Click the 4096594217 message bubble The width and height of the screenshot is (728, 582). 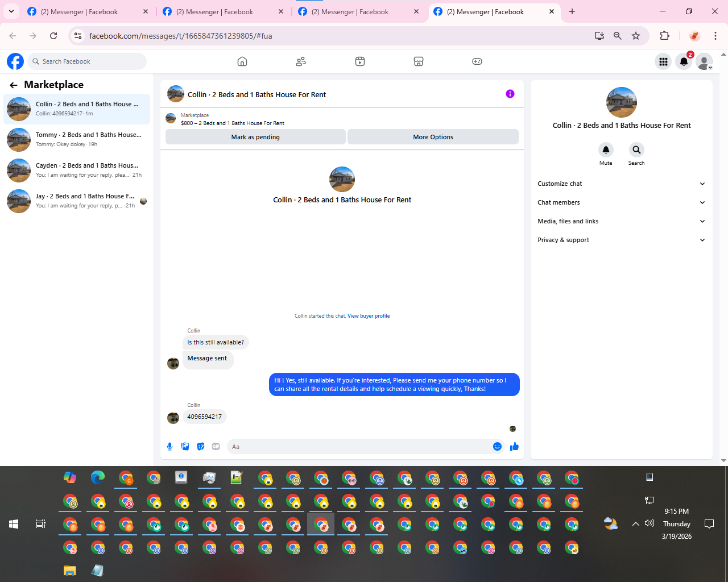pyautogui.click(x=205, y=417)
